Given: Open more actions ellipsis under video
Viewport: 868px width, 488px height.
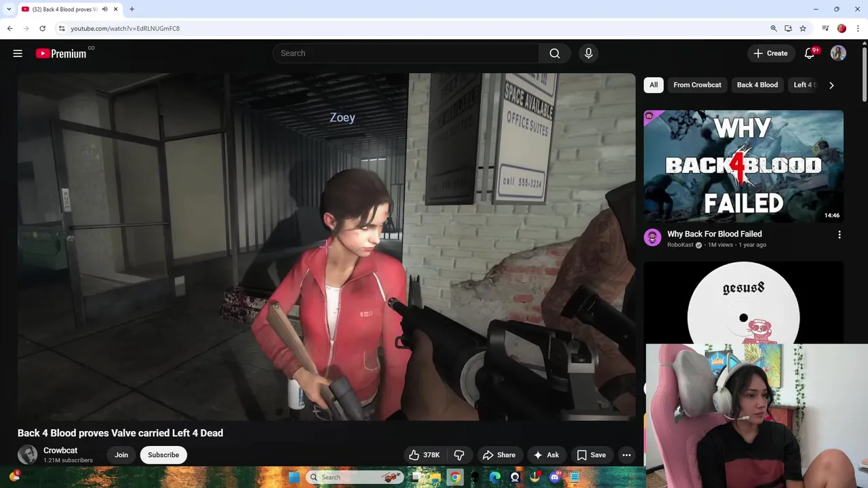Looking at the screenshot, I should coord(627,455).
